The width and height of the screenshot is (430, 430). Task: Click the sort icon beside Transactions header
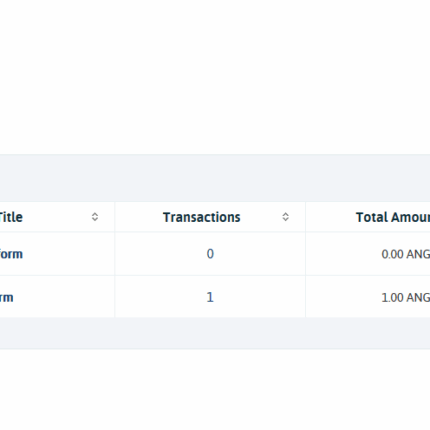286,217
